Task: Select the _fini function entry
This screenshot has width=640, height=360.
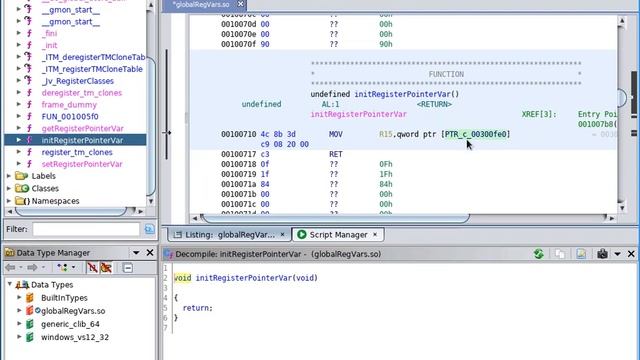Action: coord(49,33)
